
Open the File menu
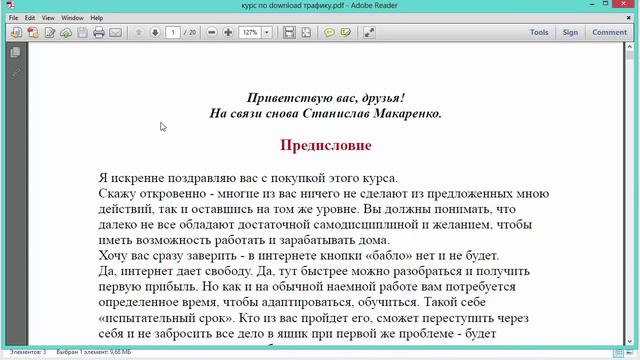pyautogui.click(x=13, y=18)
